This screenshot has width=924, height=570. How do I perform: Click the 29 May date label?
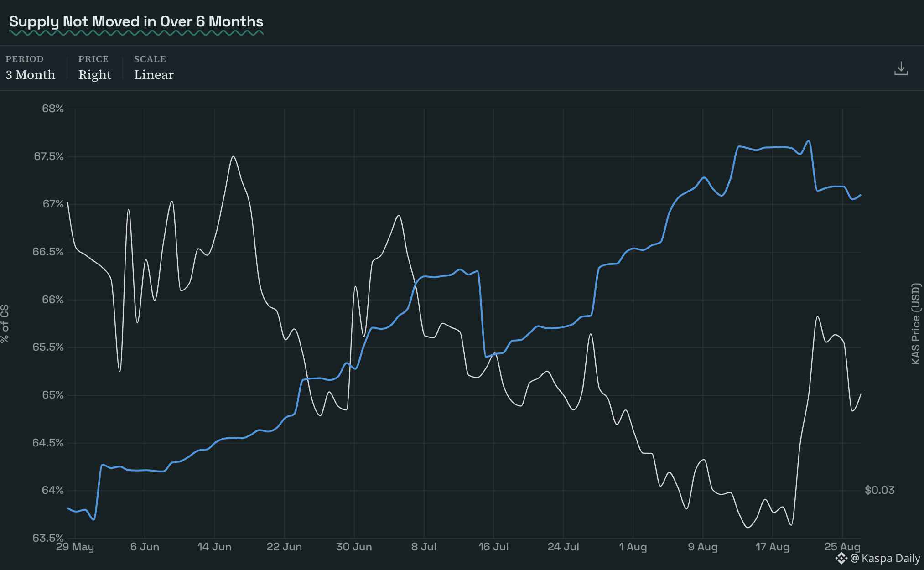pos(75,547)
